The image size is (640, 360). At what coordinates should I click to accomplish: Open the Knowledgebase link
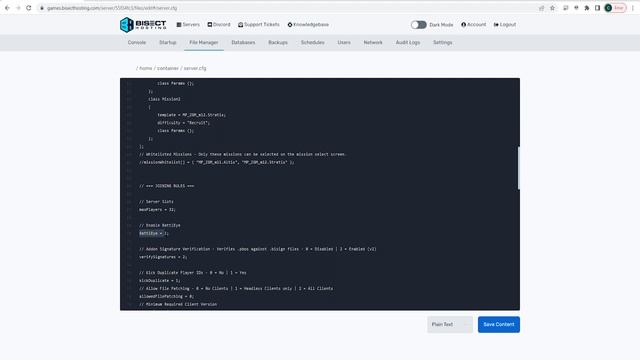pyautogui.click(x=308, y=24)
